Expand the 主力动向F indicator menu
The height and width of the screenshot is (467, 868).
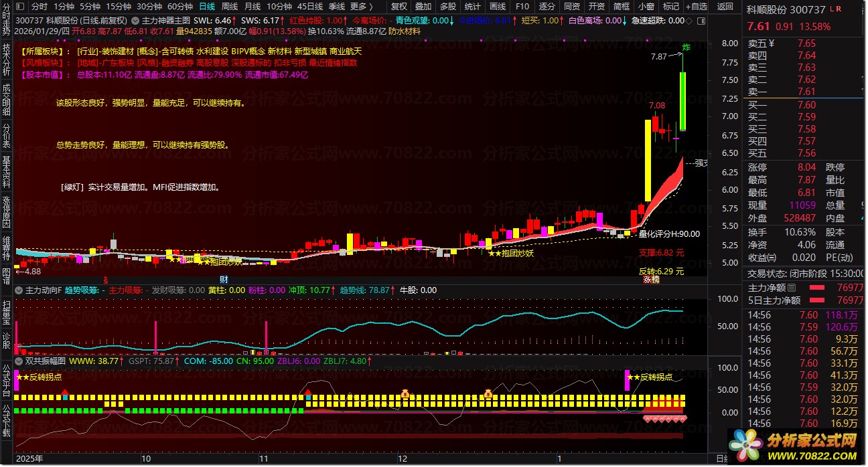point(20,290)
